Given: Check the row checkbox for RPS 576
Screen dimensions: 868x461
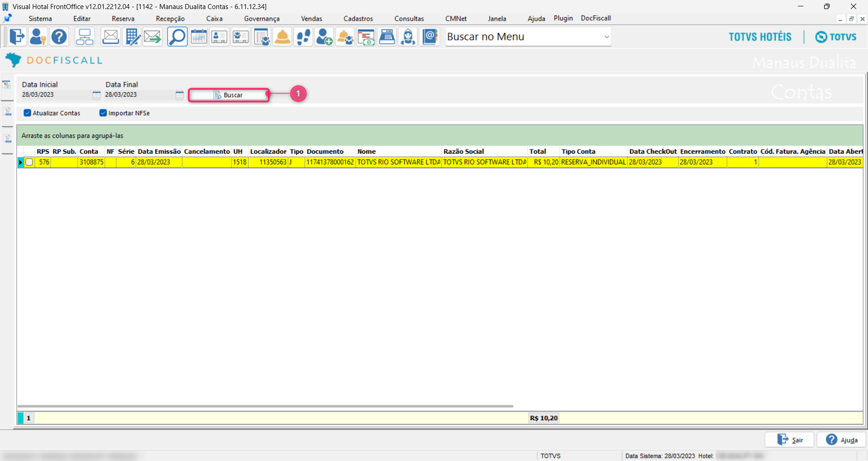Looking at the screenshot, I should (29, 162).
